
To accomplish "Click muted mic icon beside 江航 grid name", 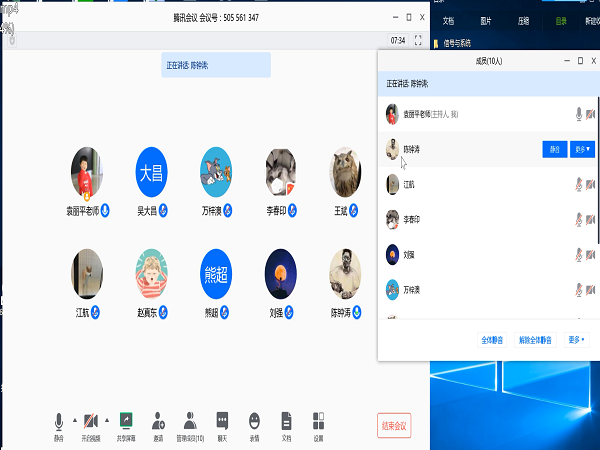I will (95, 313).
